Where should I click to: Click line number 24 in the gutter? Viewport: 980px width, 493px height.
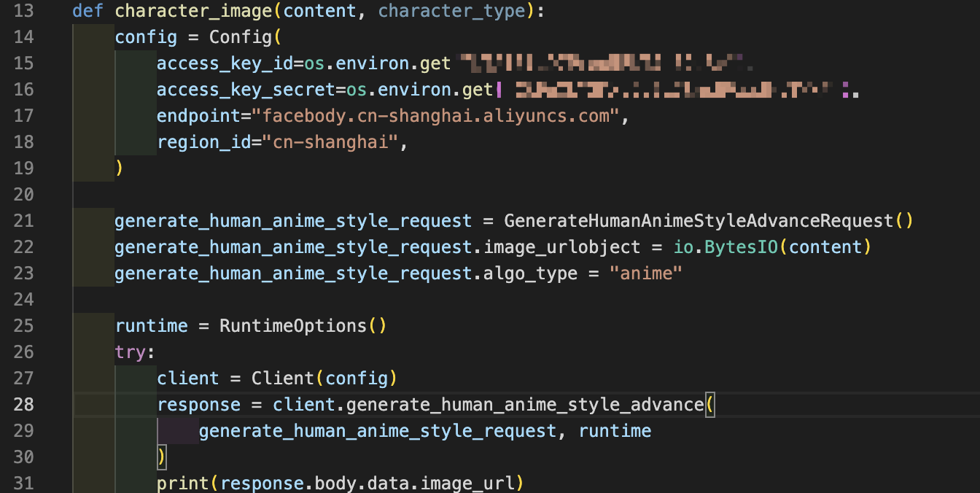point(23,300)
